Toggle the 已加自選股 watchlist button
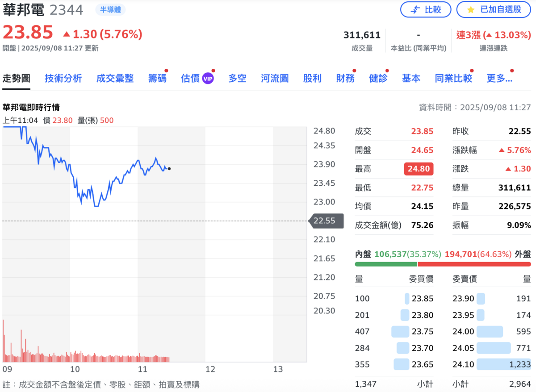The image size is (536, 392). point(494,9)
